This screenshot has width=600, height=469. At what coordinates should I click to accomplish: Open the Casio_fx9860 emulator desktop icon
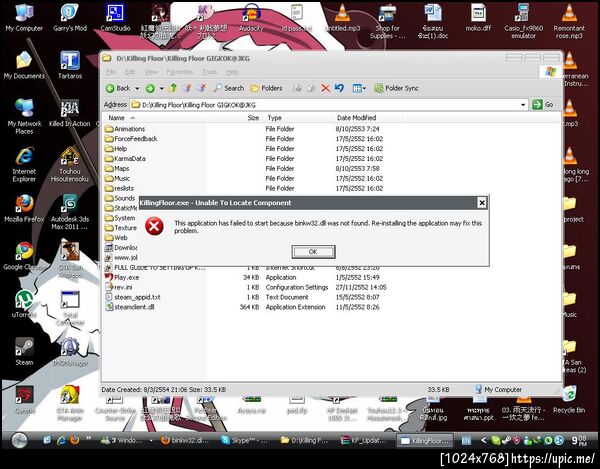pos(523,21)
